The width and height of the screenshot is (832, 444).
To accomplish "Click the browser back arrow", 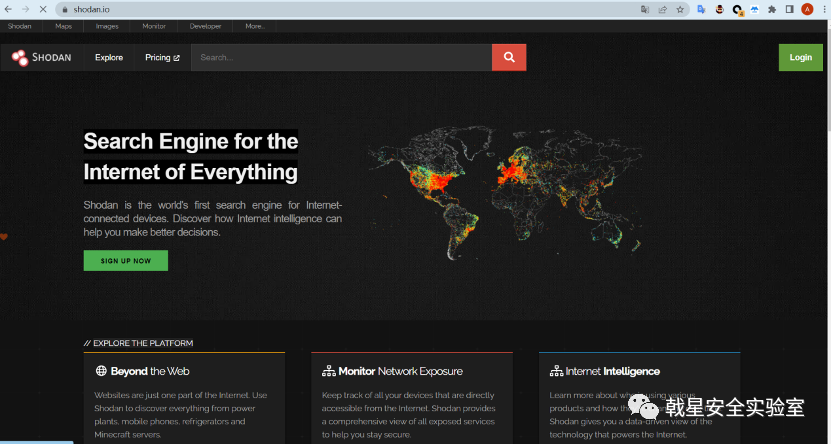I will pos(8,9).
